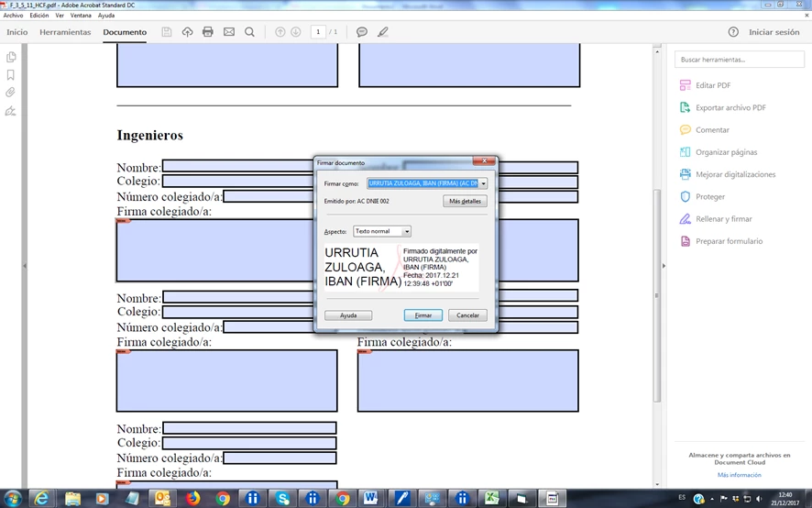Open the signatures panel icon
The image size is (812, 508).
tap(11, 111)
